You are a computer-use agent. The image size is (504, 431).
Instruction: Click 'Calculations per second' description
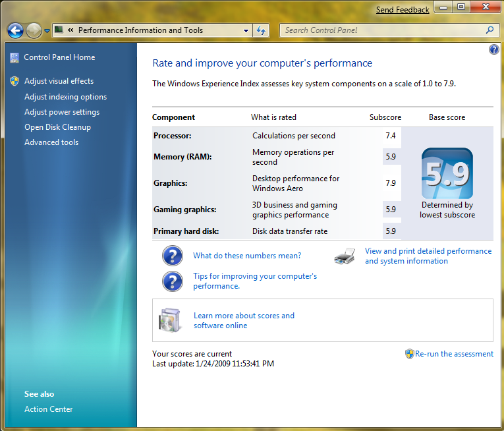[x=294, y=136]
